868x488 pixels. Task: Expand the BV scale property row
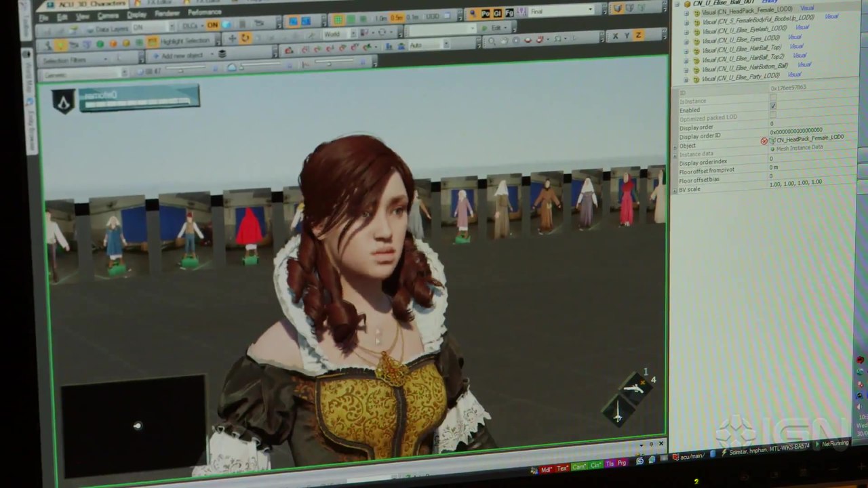click(675, 190)
